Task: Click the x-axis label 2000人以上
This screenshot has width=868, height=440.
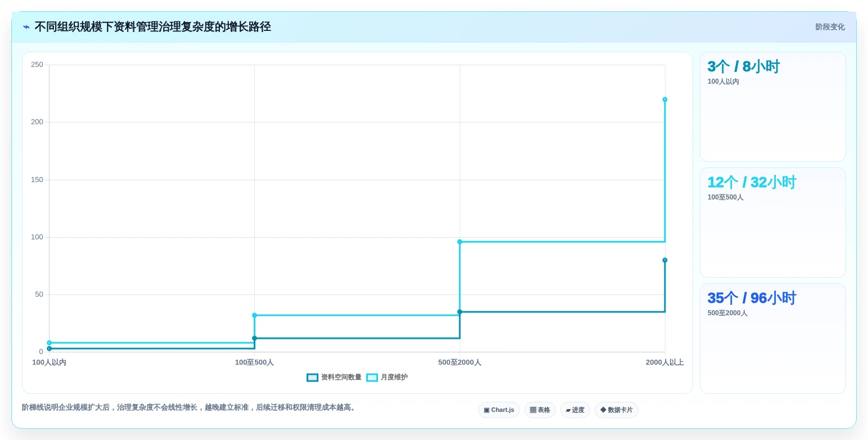Action: pos(665,362)
